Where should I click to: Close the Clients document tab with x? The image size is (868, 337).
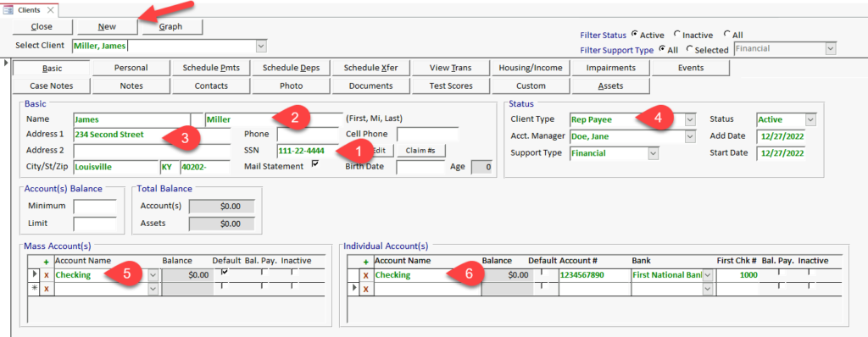pos(50,10)
